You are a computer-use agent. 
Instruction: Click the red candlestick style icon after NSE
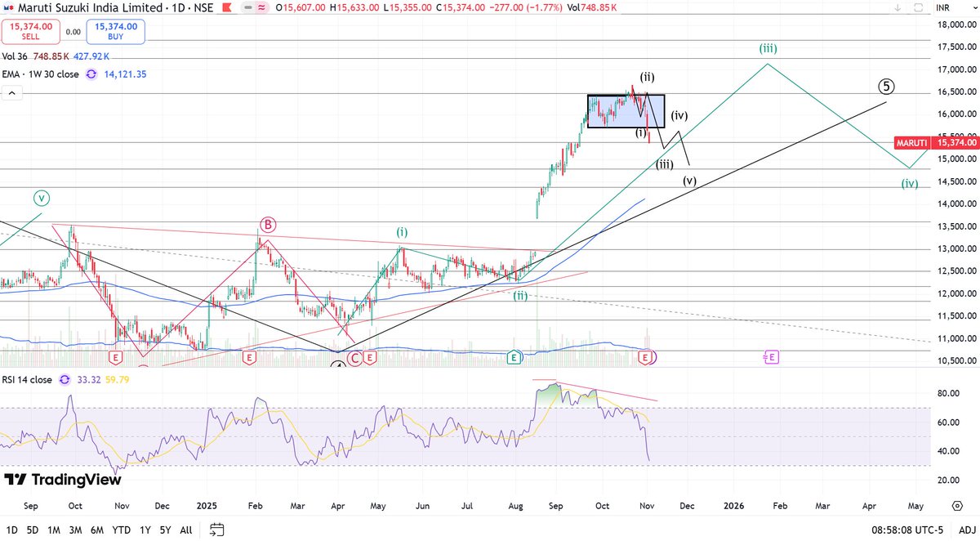[x=227, y=8]
